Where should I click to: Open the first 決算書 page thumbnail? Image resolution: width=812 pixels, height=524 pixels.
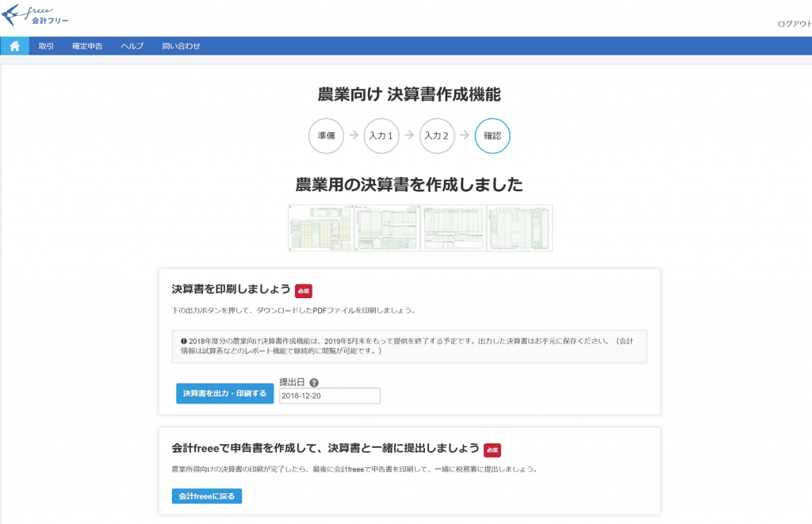(321, 228)
